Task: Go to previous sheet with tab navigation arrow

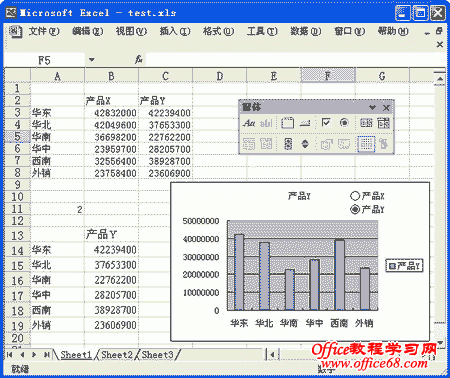Action: [x=22, y=354]
